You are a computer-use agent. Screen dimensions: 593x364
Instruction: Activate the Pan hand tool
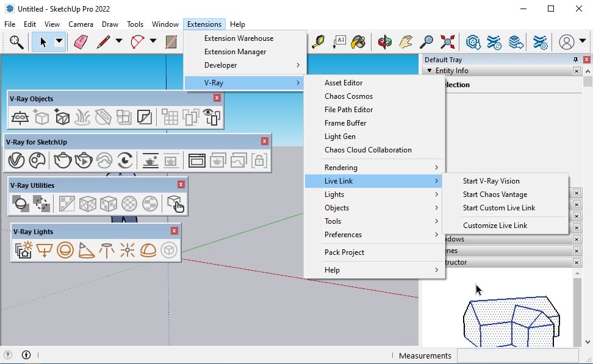tap(406, 41)
